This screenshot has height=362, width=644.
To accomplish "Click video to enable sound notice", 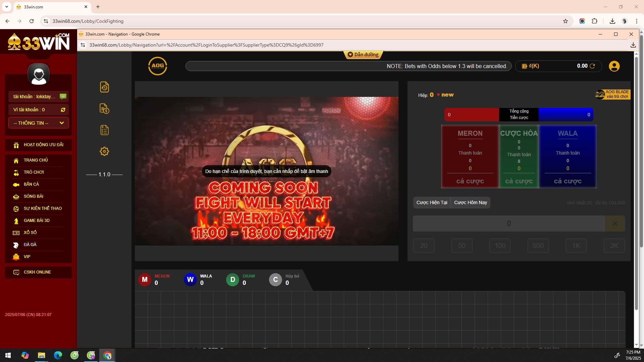I will (x=267, y=171).
